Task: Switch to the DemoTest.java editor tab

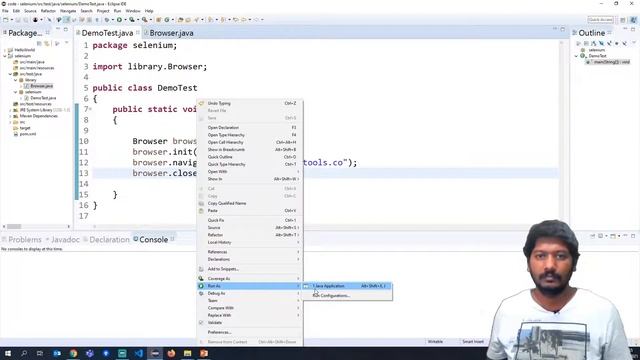Action: 107,33
